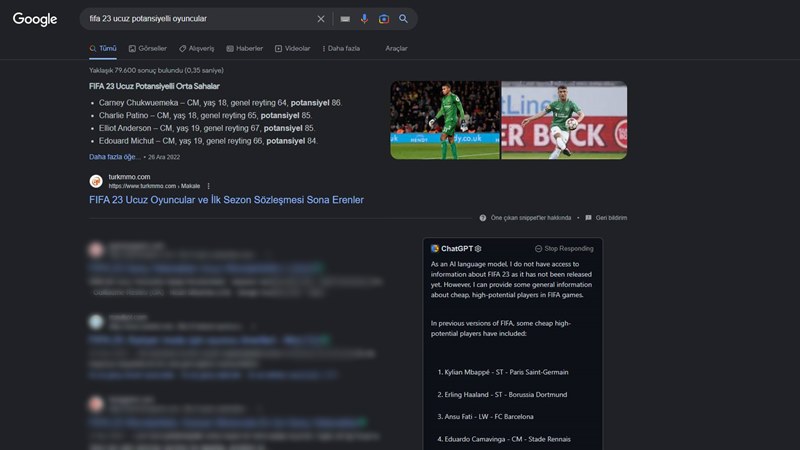Expand the Daha fazla menu
Screen dimensions: 800x450
pyautogui.click(x=341, y=48)
